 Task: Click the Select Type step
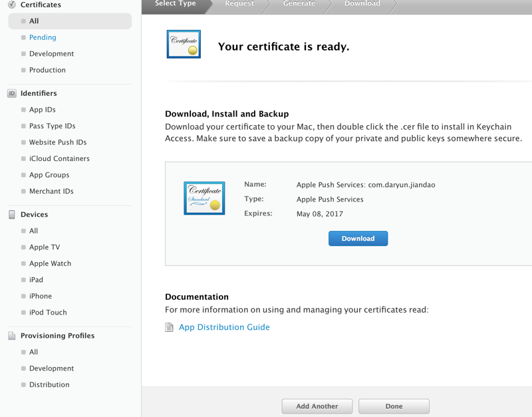click(x=176, y=3)
